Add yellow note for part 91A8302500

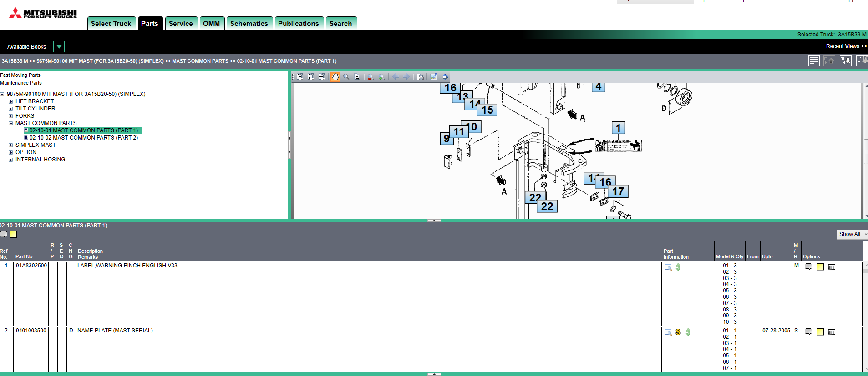(x=820, y=267)
